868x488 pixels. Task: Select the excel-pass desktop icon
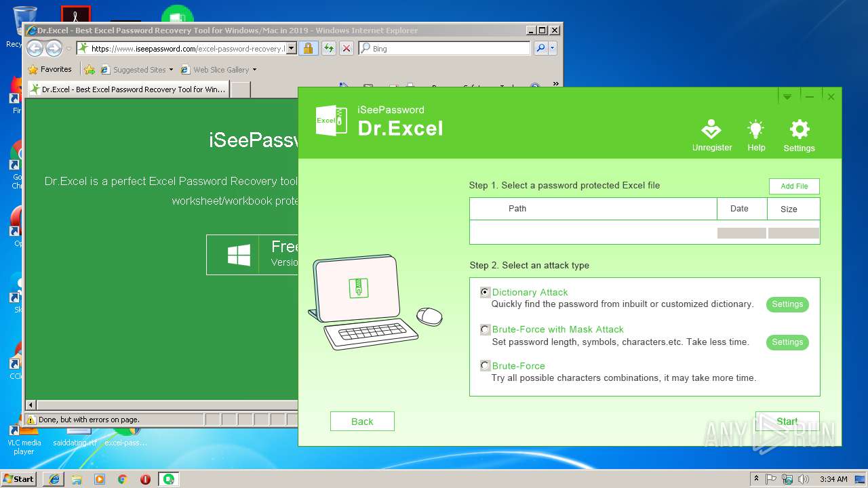click(125, 437)
